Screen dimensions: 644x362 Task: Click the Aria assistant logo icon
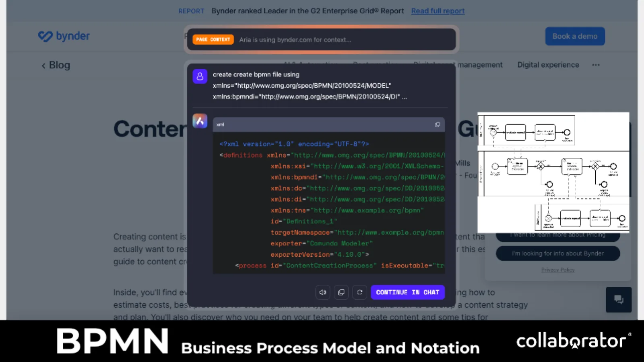(200, 121)
